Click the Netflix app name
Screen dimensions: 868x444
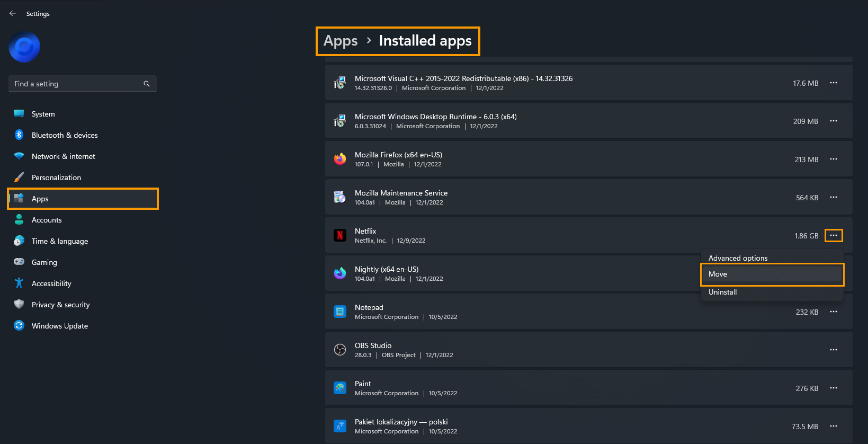click(x=365, y=231)
